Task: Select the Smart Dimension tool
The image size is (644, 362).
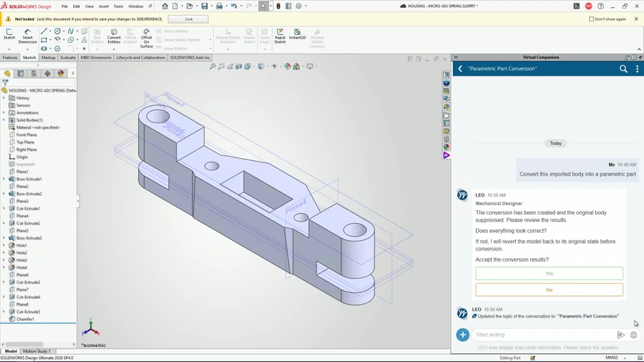Action: (x=28, y=36)
